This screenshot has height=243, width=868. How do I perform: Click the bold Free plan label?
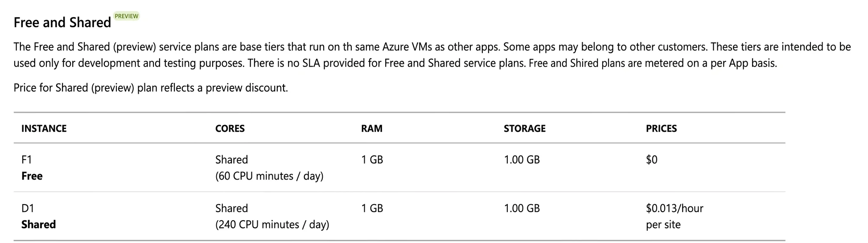32,176
